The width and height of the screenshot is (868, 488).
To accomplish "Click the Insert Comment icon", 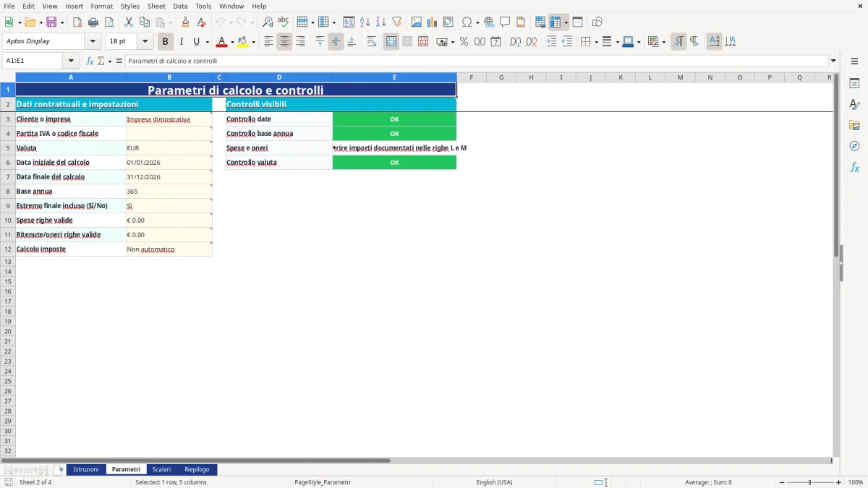I will pyautogui.click(x=506, y=22).
